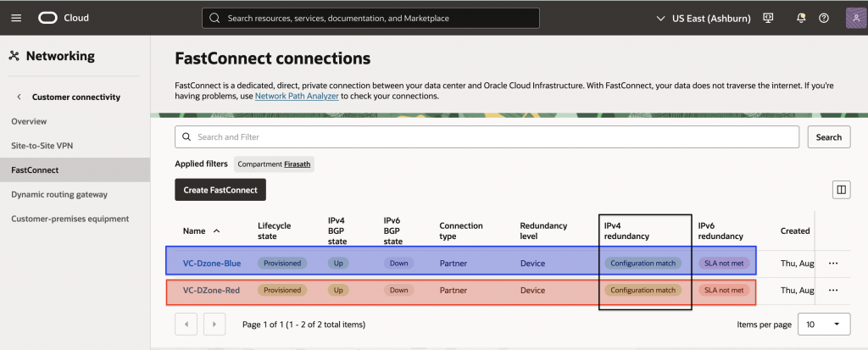Image resolution: width=868 pixels, height=350 pixels.
Task: Click the IPv4 redundancy column header
Action: coord(626,231)
